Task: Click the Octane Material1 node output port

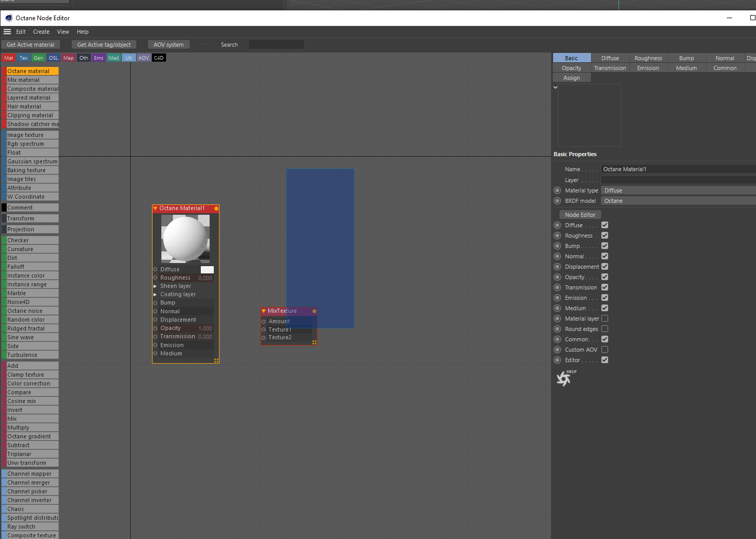Action: (x=216, y=209)
